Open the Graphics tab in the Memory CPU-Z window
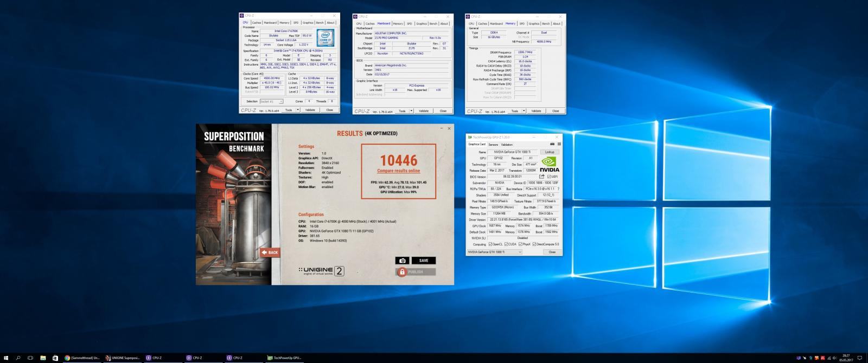 pyautogui.click(x=534, y=24)
